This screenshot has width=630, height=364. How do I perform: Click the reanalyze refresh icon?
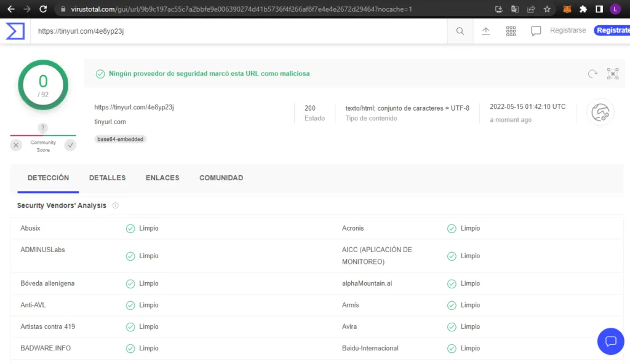click(x=592, y=74)
